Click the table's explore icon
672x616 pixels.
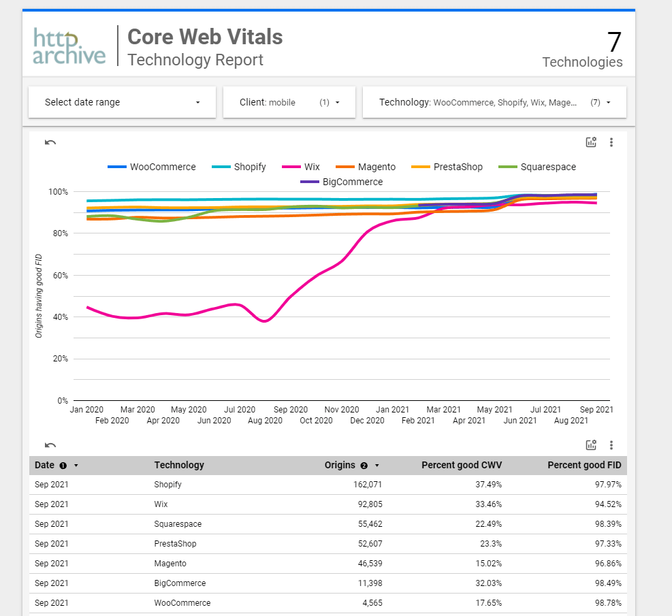click(x=591, y=445)
